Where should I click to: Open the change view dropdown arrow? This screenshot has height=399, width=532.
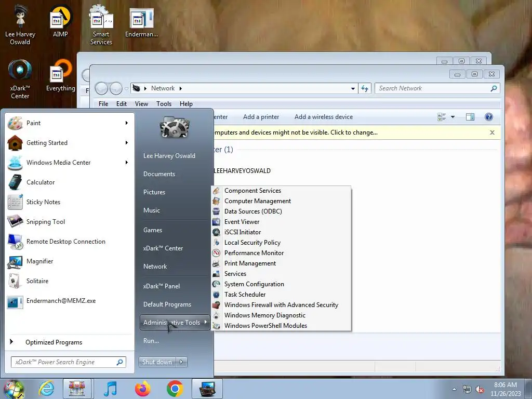click(453, 117)
